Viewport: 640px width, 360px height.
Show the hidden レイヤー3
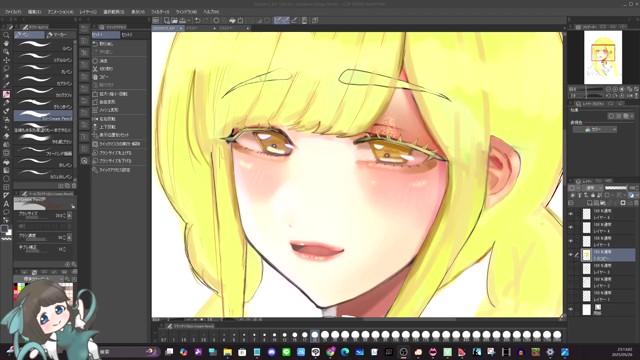click(x=571, y=269)
